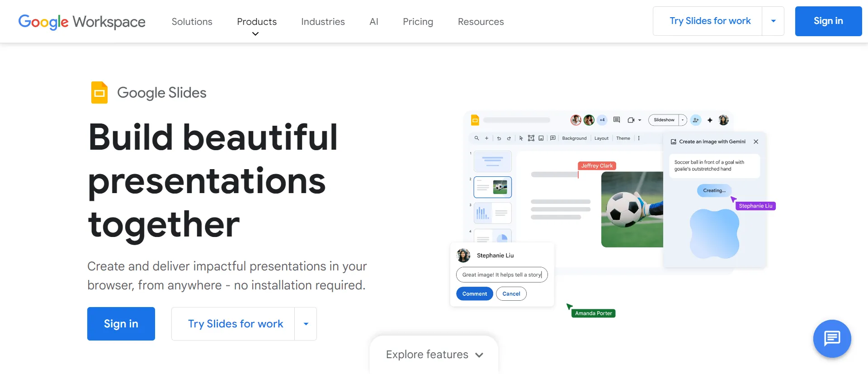The image size is (868, 374).
Task: Open the Pricing page
Action: [x=418, y=22]
